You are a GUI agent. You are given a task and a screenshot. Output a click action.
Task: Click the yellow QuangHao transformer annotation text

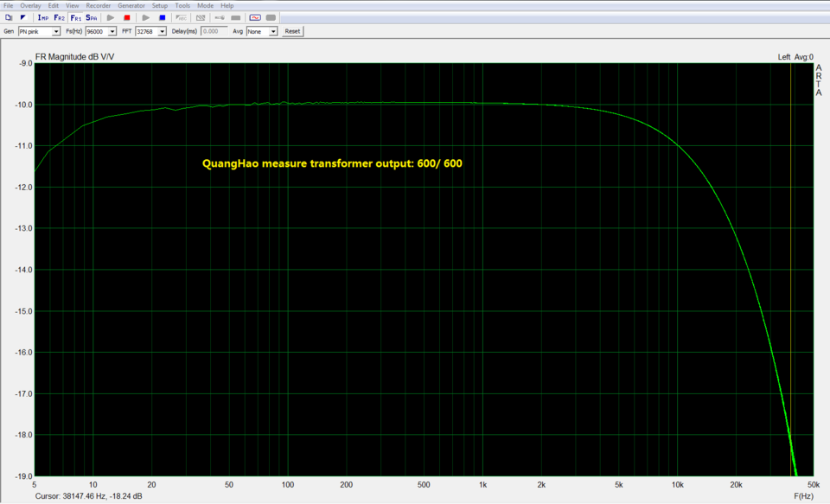332,163
